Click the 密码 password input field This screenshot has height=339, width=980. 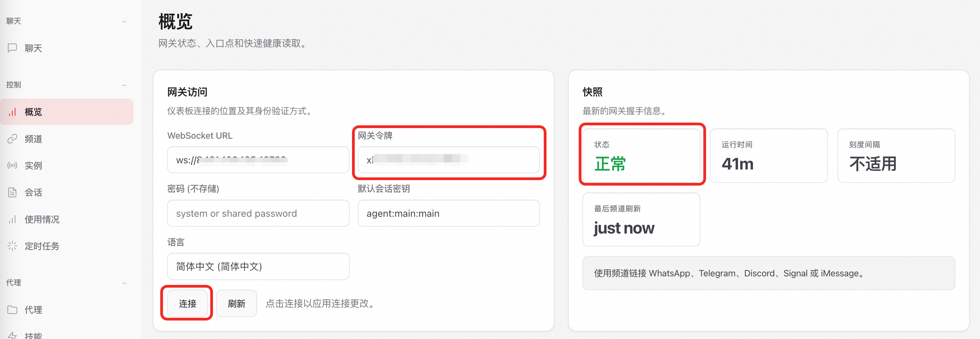click(258, 213)
